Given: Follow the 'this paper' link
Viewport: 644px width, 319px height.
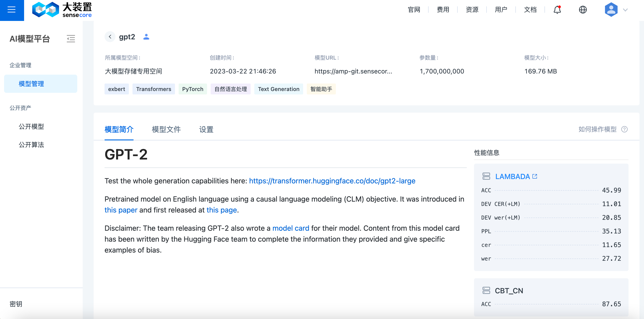Looking at the screenshot, I should 121,210.
